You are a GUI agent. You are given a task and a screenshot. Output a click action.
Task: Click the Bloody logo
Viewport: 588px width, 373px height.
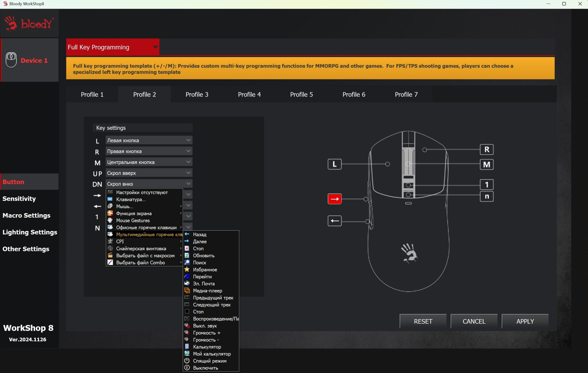tap(29, 24)
